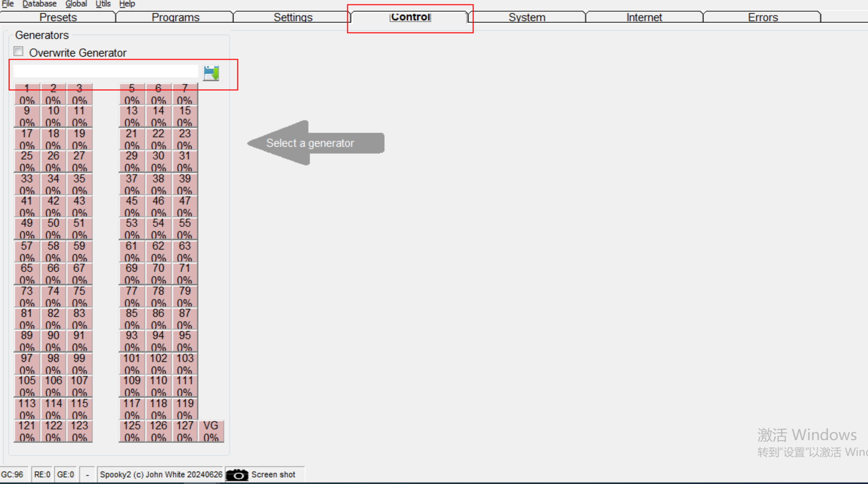
Task: Select generator 105 button
Action: [x=27, y=386]
